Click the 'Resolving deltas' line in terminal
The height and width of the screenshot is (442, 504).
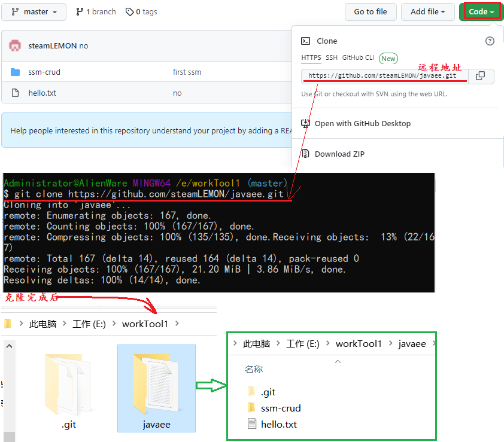pyautogui.click(x=102, y=280)
